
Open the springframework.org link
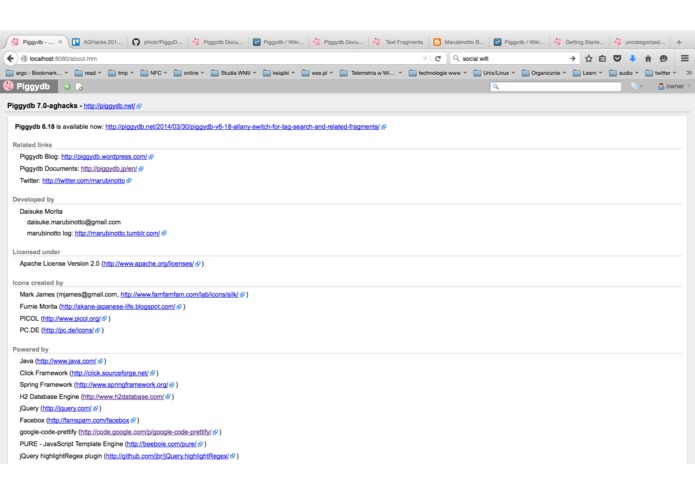point(122,385)
